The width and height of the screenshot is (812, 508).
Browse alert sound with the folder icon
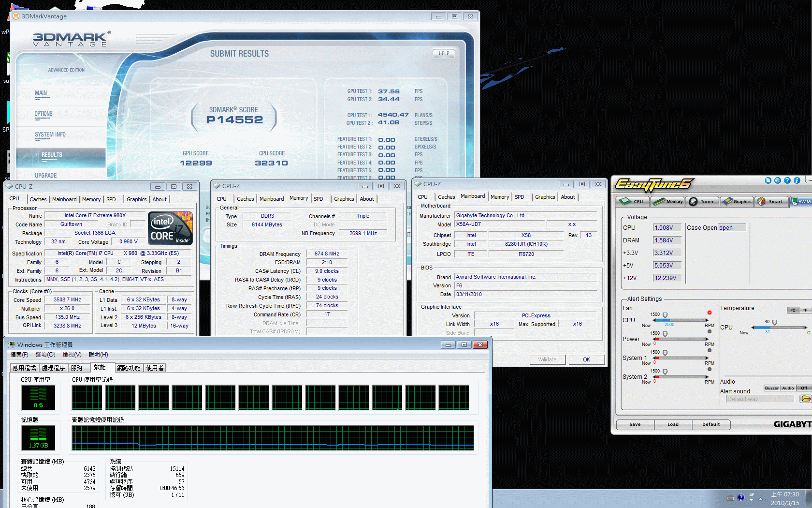(805, 399)
